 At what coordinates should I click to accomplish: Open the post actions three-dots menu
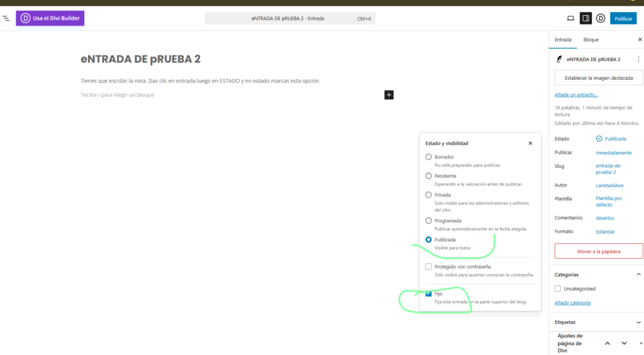[x=638, y=59]
